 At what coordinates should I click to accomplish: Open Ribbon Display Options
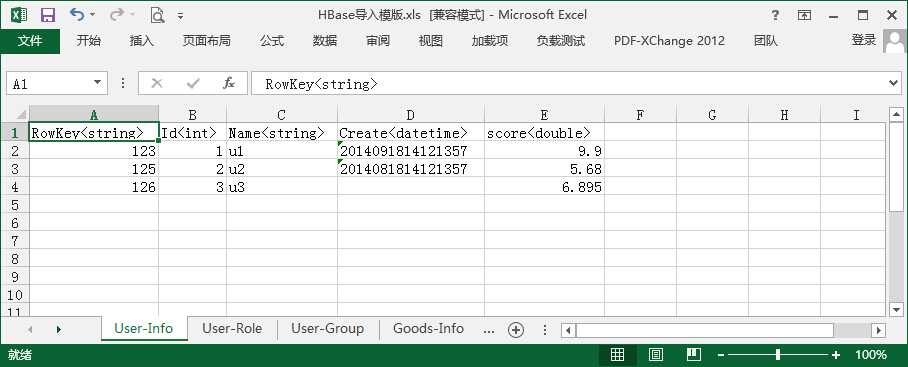point(804,15)
